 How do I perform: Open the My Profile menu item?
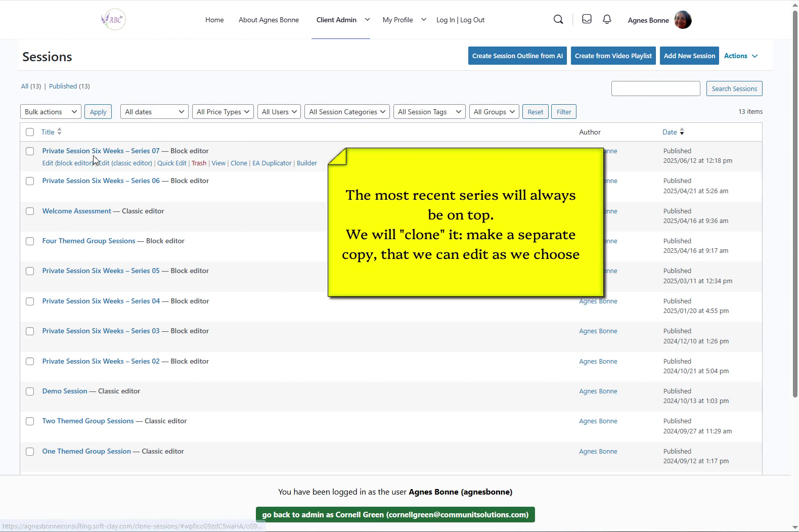pyautogui.click(x=397, y=20)
